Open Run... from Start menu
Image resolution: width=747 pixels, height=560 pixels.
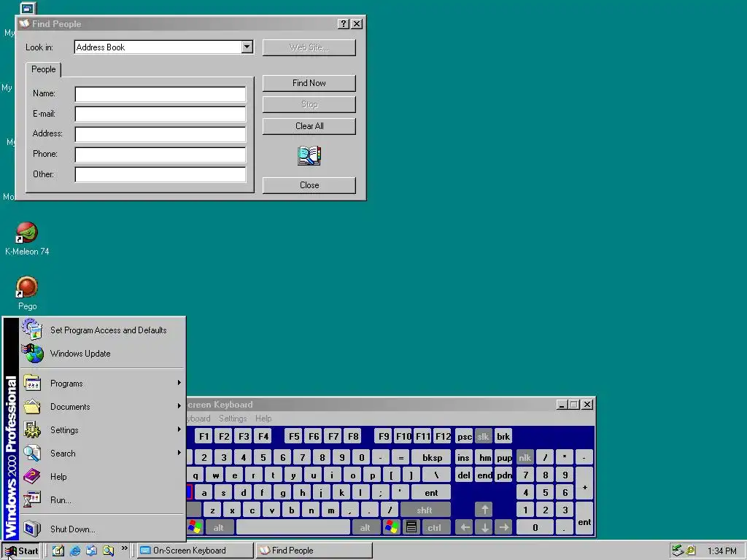102,500
